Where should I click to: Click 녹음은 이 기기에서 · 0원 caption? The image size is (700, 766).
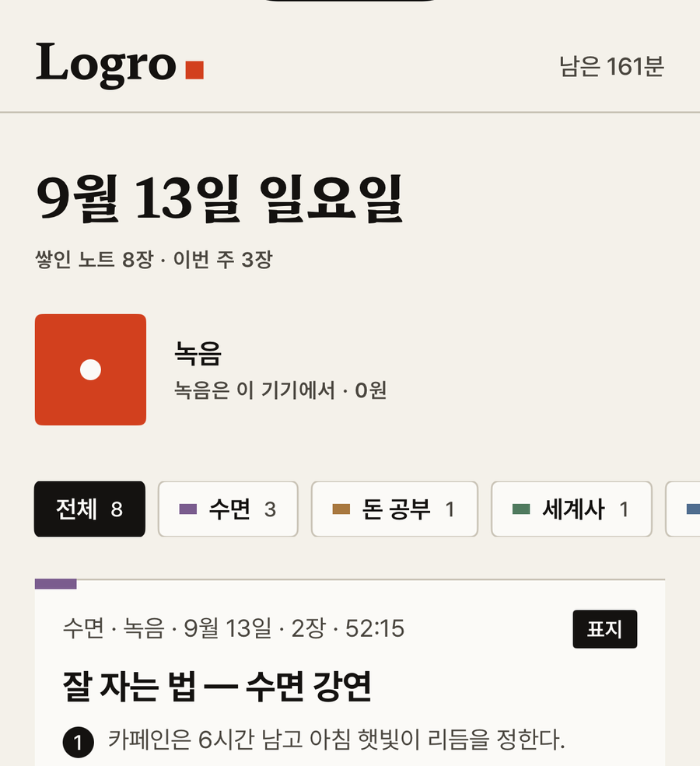tap(281, 390)
